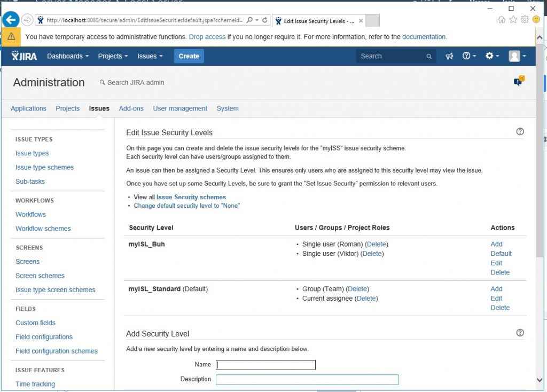Click Add action for myISL_Standard level

coord(496,289)
